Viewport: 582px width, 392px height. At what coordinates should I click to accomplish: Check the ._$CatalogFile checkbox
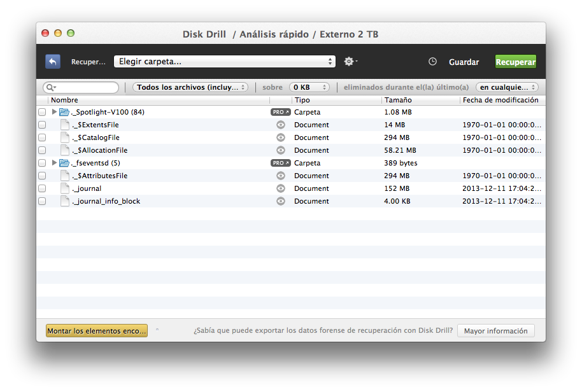click(x=42, y=137)
